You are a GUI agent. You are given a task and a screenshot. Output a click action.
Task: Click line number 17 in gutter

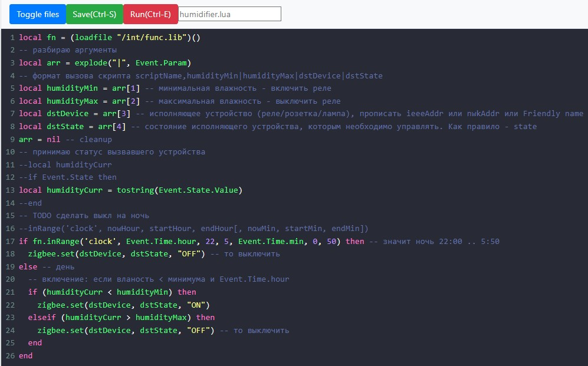(x=10, y=241)
